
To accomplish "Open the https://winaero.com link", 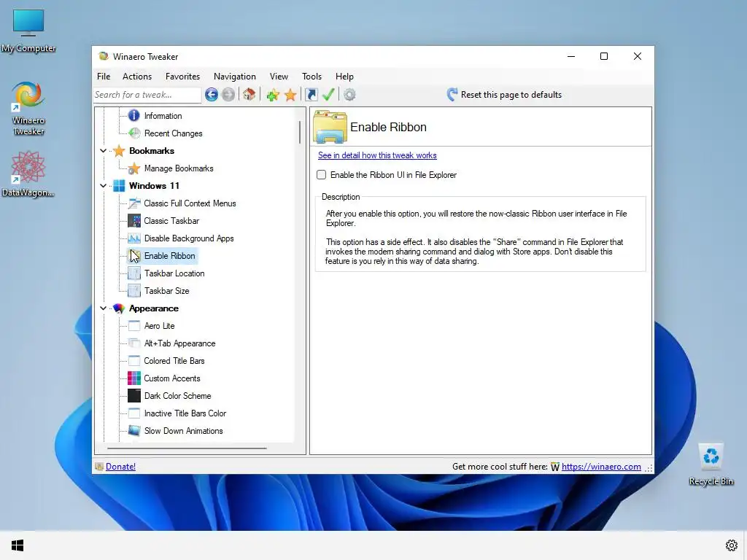I will [601, 467].
